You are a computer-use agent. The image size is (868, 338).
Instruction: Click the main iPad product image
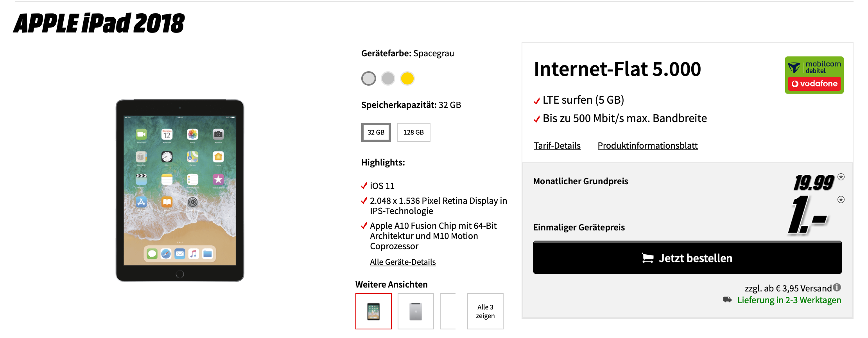point(180,191)
